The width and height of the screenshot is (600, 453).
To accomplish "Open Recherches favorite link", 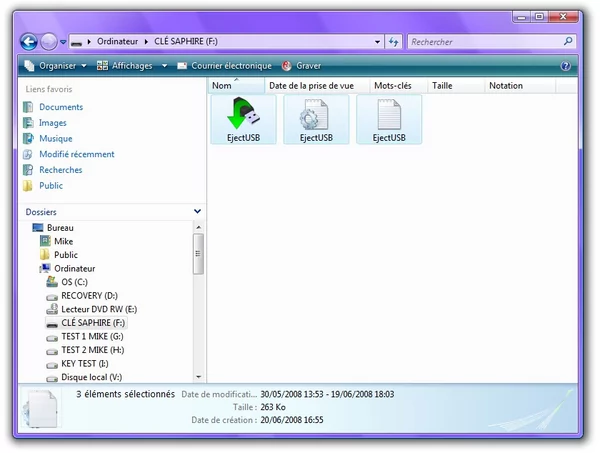I will [x=61, y=170].
